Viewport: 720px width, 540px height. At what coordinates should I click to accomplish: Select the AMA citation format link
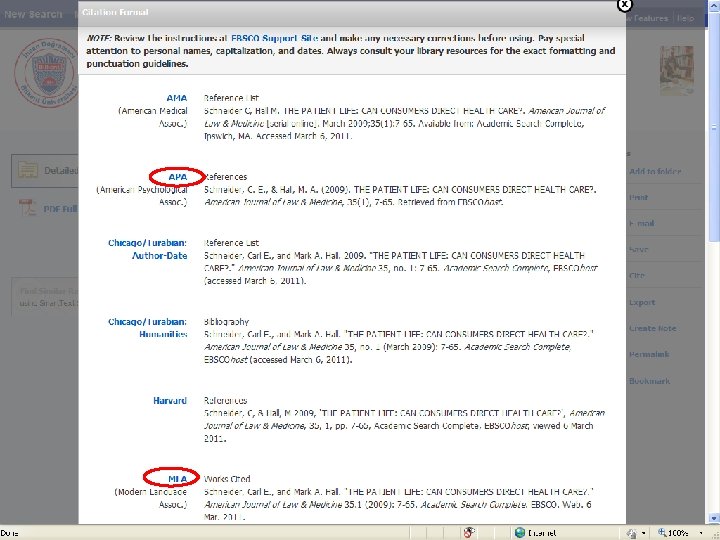(177, 98)
